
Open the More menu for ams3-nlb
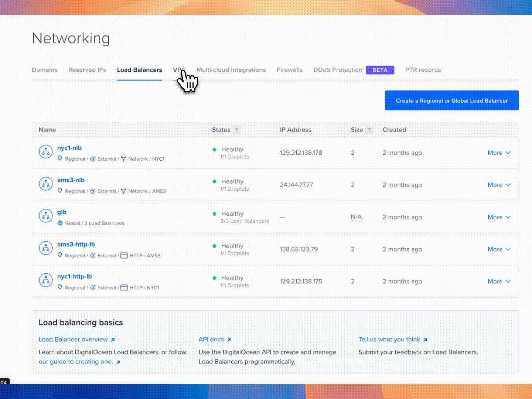[499, 185]
